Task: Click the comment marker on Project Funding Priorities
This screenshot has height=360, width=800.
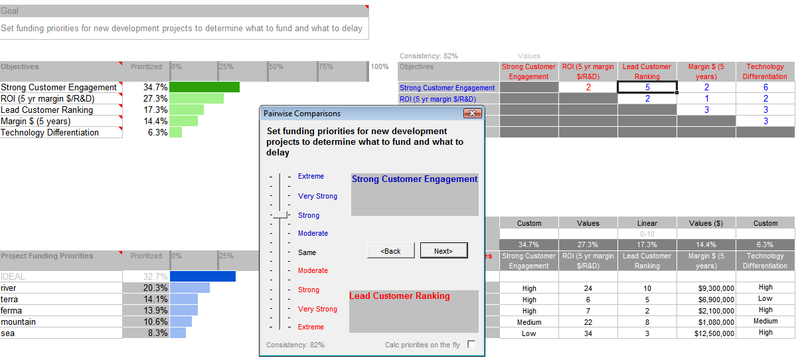Action: [120, 253]
